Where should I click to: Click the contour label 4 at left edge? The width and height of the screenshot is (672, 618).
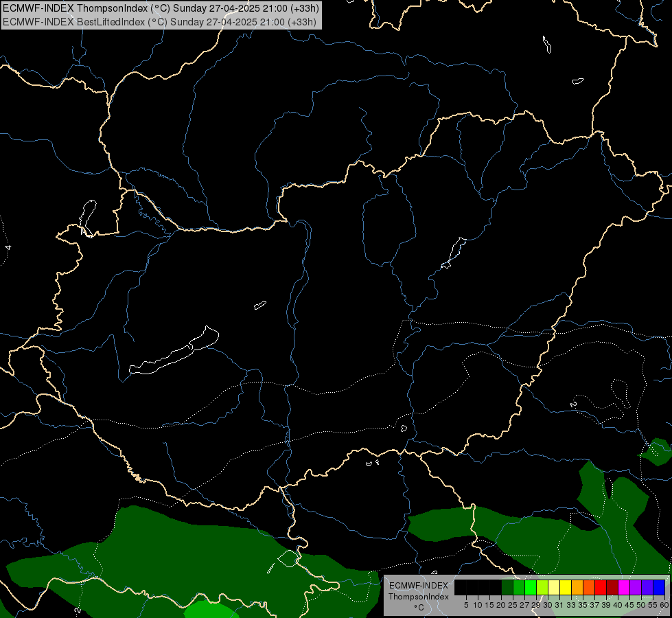(x=8, y=247)
